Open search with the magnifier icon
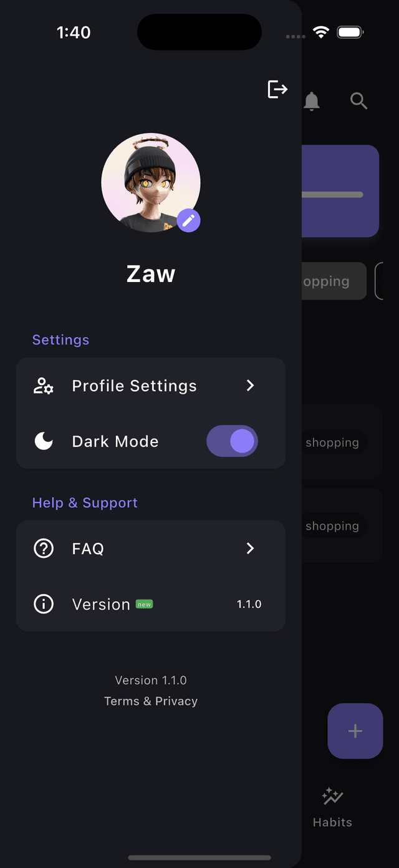Screen dimensions: 399x868 tap(358, 100)
